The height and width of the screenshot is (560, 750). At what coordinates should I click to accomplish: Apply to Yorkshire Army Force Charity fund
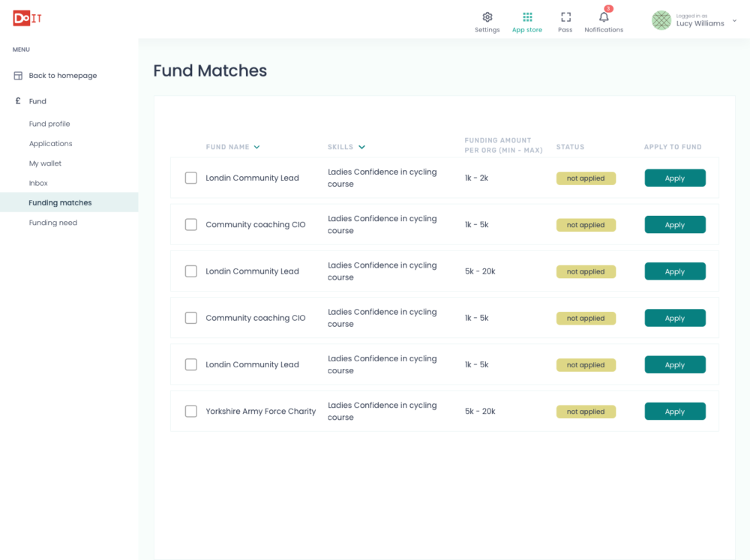[x=674, y=412]
